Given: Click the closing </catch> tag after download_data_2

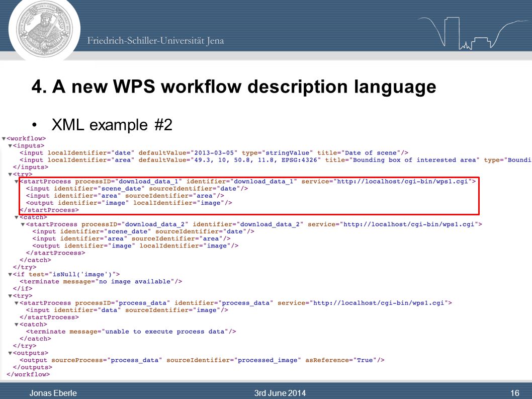Looking at the screenshot, I should 35,260.
